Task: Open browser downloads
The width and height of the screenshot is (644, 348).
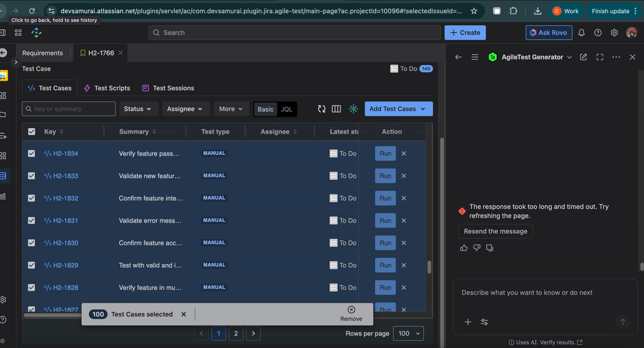Action: 538,11
